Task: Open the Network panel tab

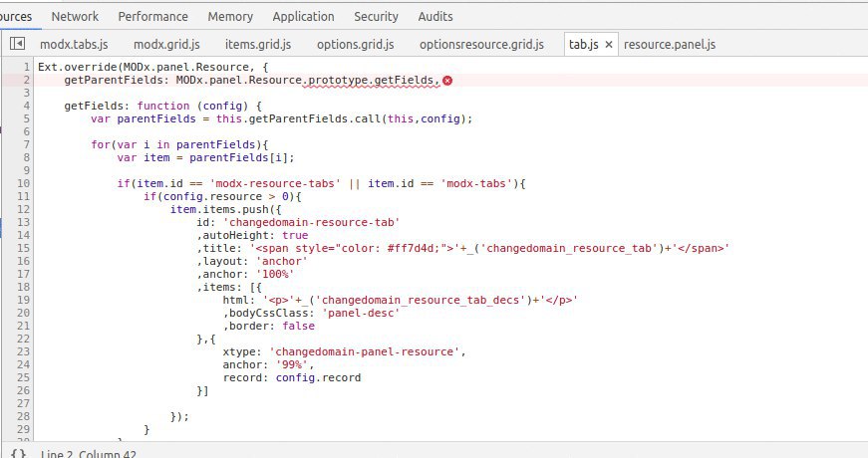Action: pos(75,17)
